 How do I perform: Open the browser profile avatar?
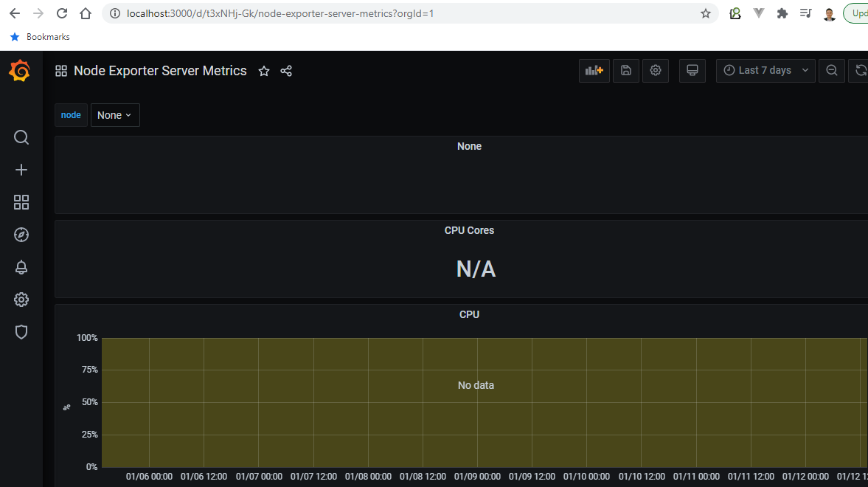(829, 14)
